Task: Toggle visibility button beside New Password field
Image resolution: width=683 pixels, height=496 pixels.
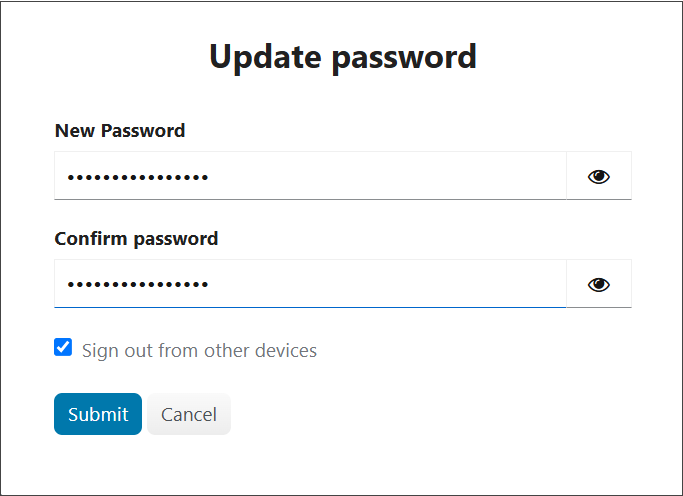Action: tap(598, 176)
